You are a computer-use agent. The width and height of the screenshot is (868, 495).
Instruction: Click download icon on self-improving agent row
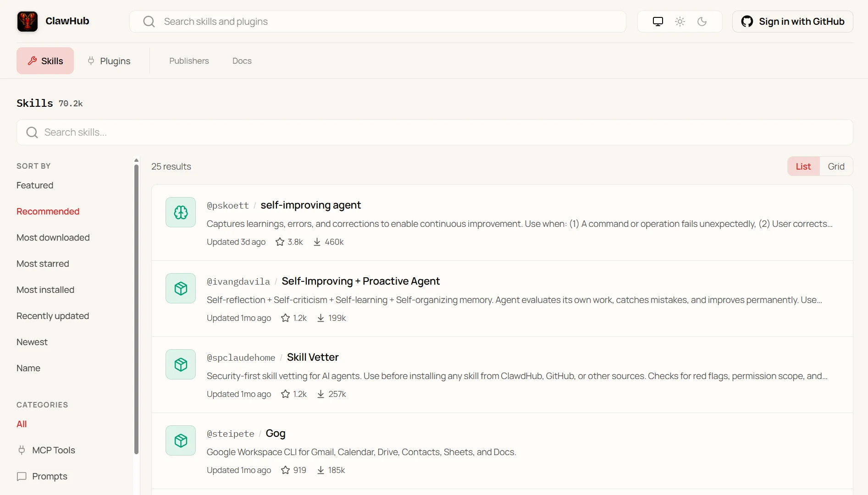(x=317, y=242)
